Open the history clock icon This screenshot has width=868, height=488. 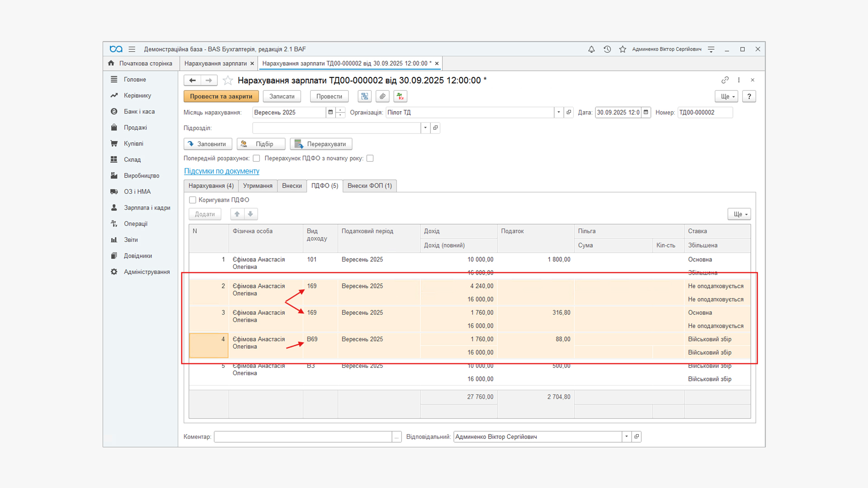(607, 49)
